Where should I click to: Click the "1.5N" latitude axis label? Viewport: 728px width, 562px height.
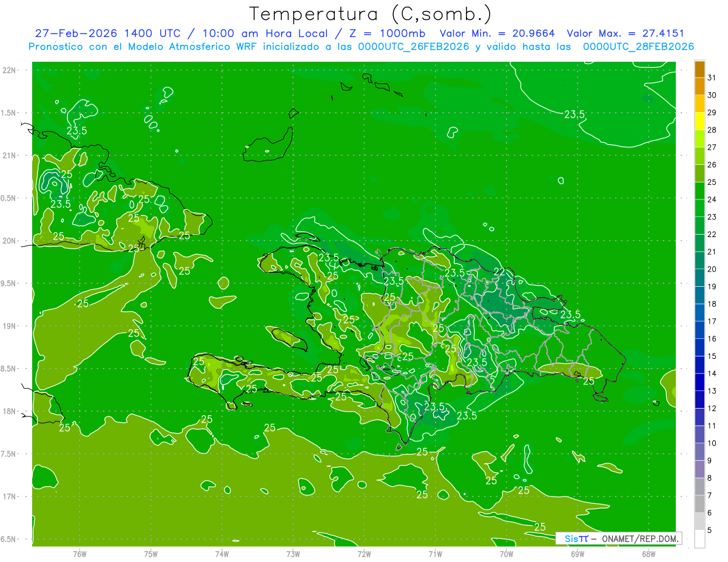pos(8,113)
